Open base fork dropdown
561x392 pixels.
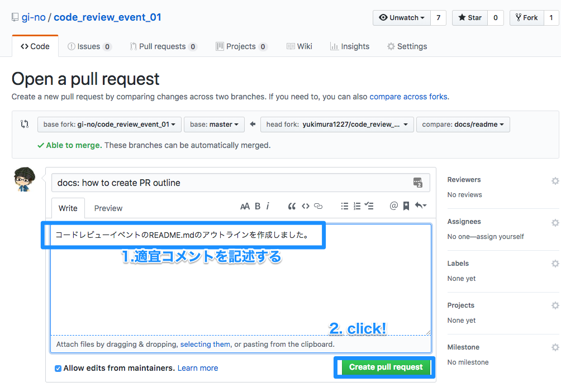pyautogui.click(x=109, y=125)
